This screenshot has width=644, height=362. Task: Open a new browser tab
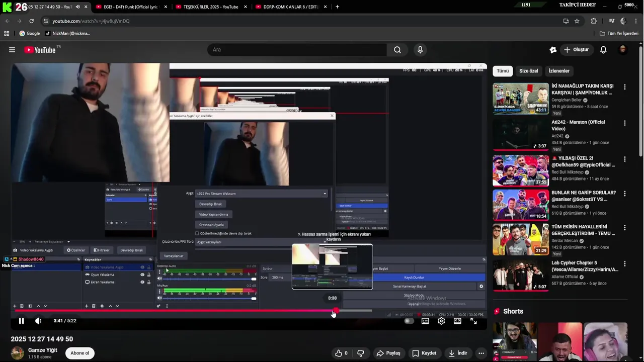click(337, 7)
